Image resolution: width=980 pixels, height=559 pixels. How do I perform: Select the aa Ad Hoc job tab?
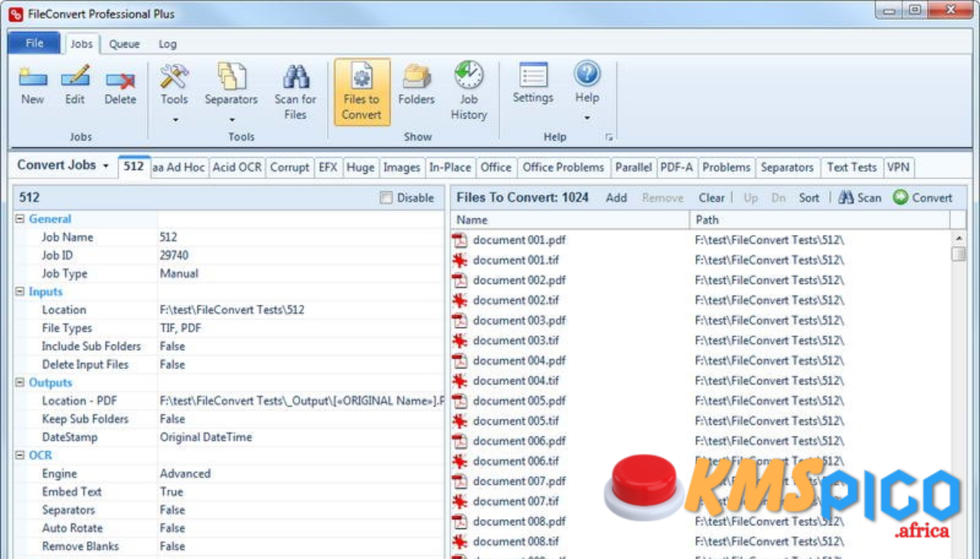click(x=179, y=167)
